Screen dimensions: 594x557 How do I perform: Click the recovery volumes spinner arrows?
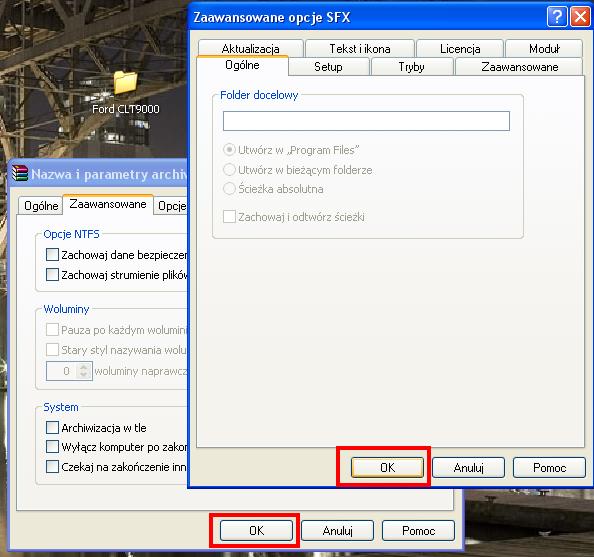tap(83, 371)
